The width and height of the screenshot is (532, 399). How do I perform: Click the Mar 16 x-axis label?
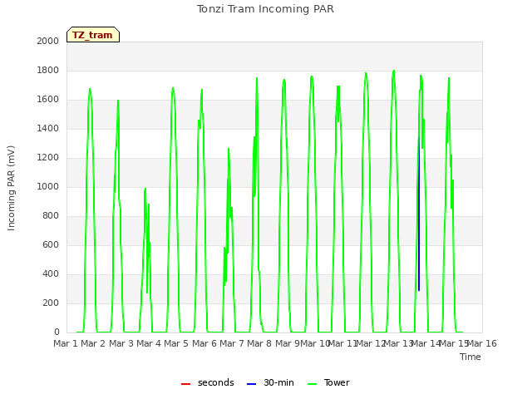pyautogui.click(x=482, y=343)
